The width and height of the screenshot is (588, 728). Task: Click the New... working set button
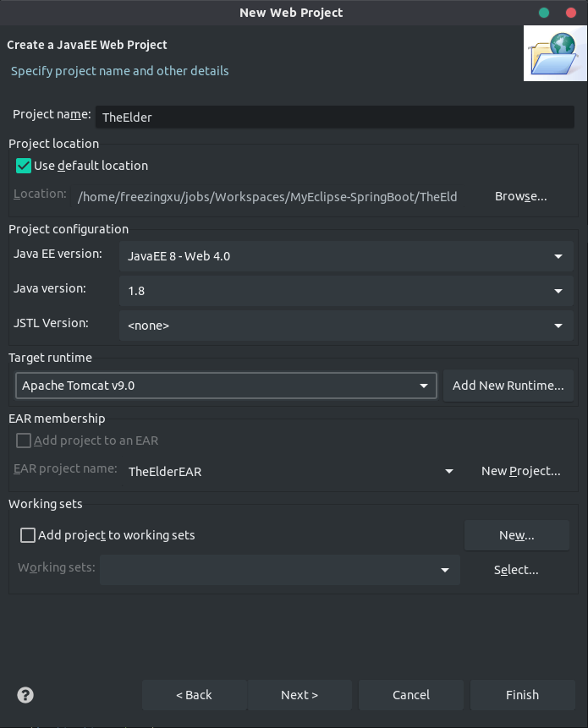point(516,535)
